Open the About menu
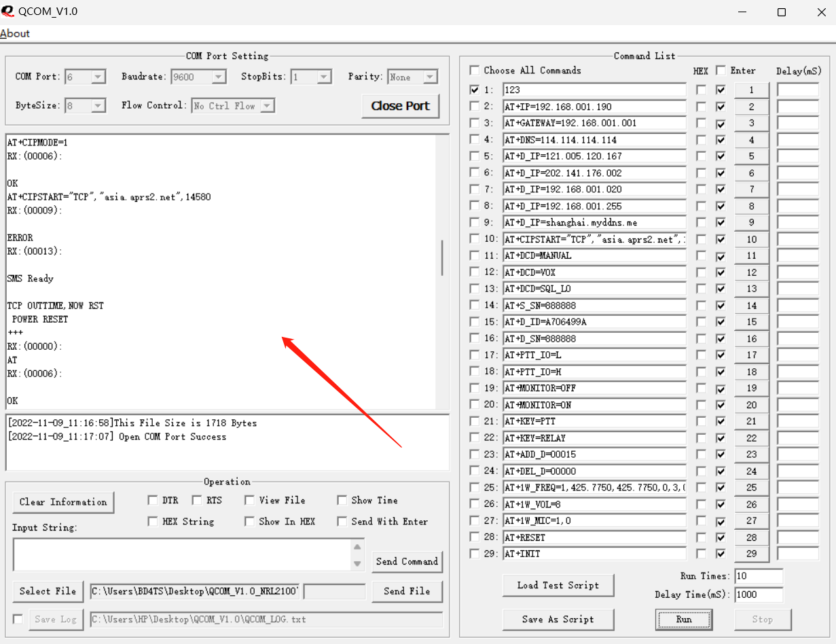 coord(15,33)
